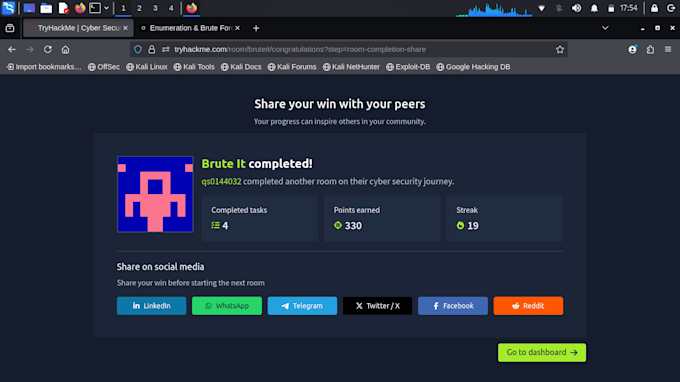Select workspace 1 in the panel
This screenshot has height=382, width=680.
(x=123, y=8)
